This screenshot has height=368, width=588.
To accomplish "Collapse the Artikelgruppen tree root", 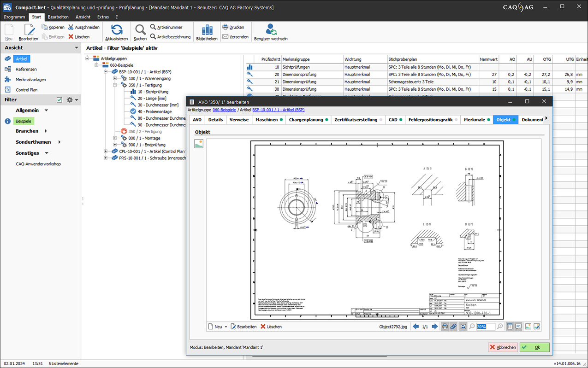I will click(x=88, y=58).
